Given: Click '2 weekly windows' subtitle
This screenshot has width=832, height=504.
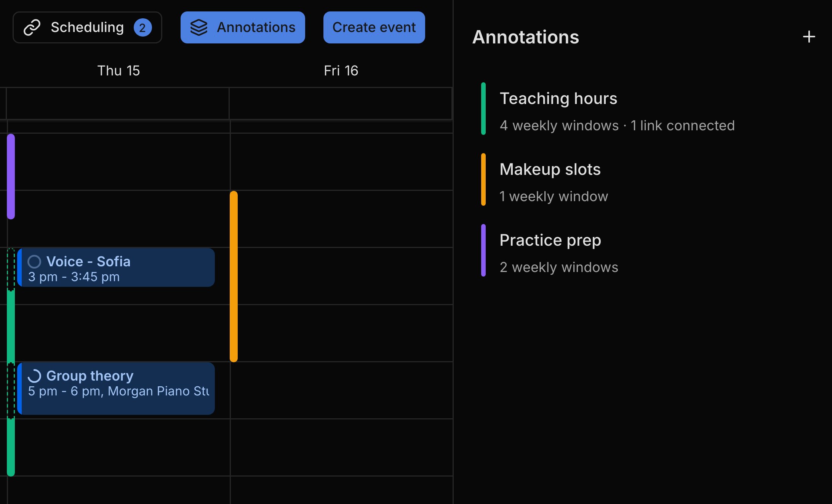Looking at the screenshot, I should click(x=559, y=267).
